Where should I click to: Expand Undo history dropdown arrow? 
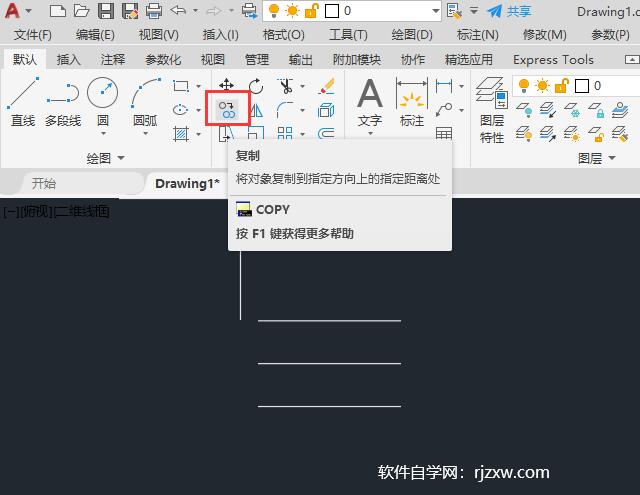click(x=196, y=11)
